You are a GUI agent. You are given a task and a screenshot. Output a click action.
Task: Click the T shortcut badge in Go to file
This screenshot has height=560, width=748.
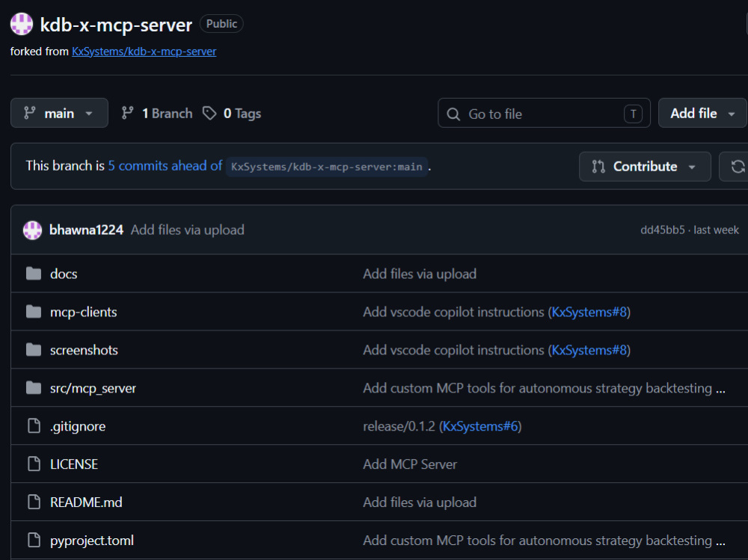tap(633, 114)
